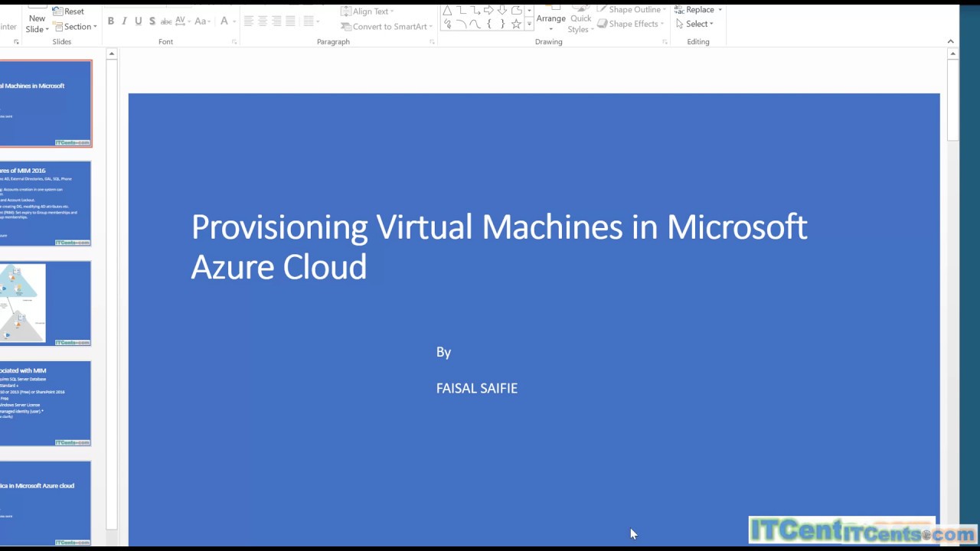980x551 pixels.
Task: Open Shape Effects menu
Action: tap(632, 24)
